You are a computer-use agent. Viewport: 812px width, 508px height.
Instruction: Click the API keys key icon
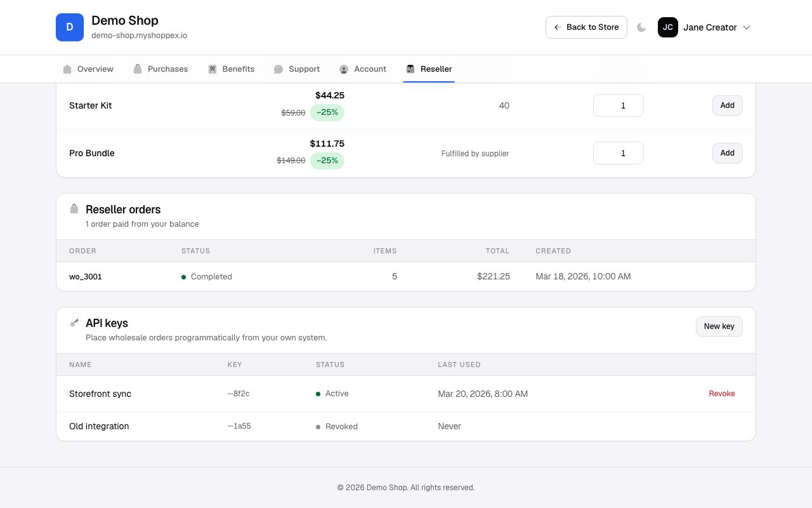click(x=74, y=323)
